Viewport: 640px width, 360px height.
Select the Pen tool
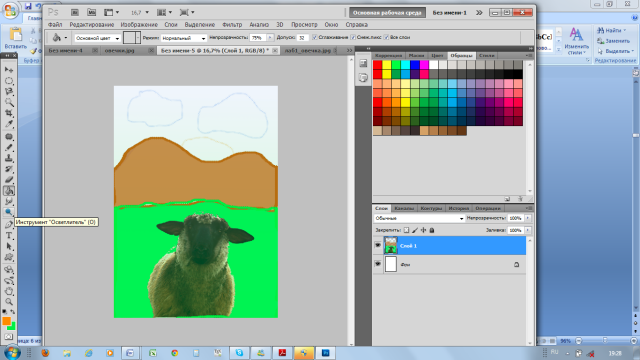tap(9, 225)
